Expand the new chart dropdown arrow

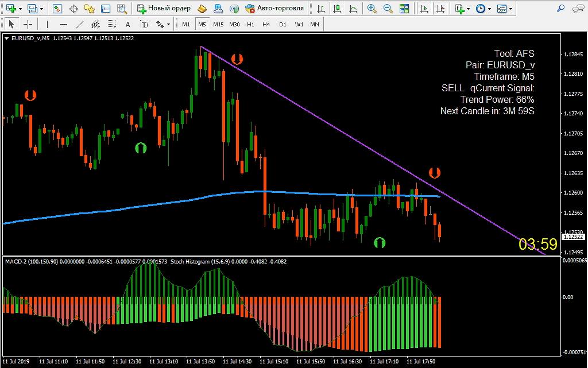[x=20, y=9]
